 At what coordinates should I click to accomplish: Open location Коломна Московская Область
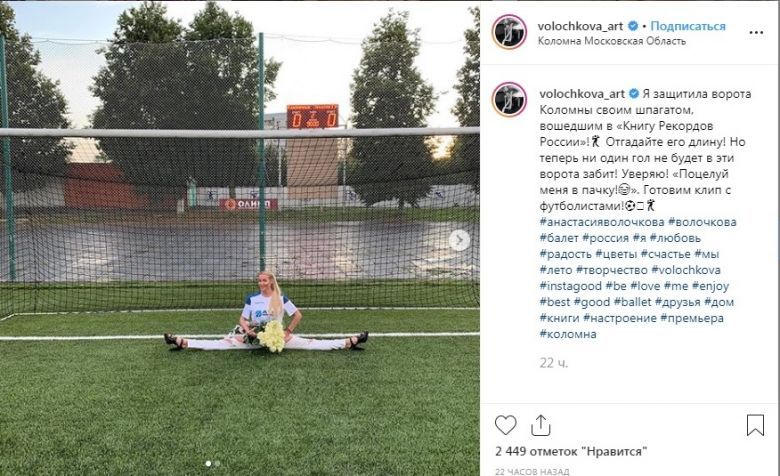coord(612,41)
